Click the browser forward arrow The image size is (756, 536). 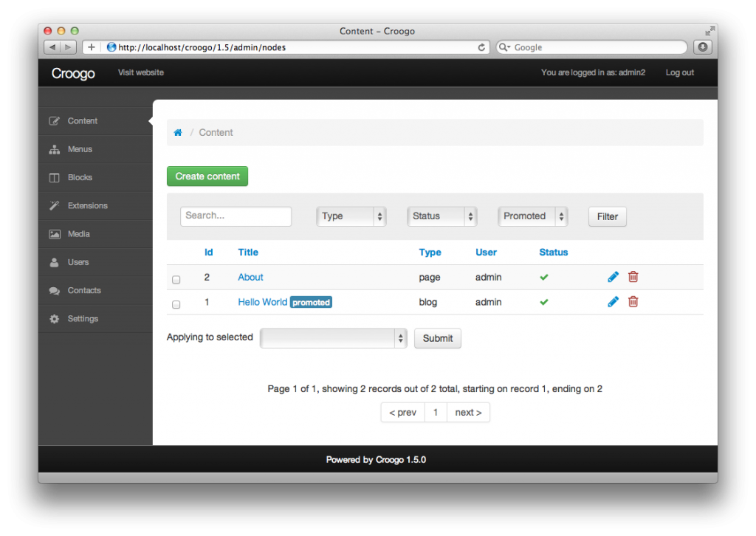tap(69, 47)
